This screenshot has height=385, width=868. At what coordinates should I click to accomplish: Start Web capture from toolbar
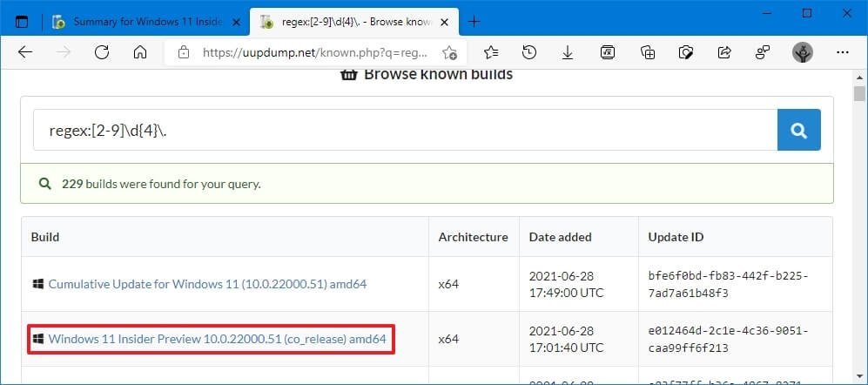pos(686,52)
